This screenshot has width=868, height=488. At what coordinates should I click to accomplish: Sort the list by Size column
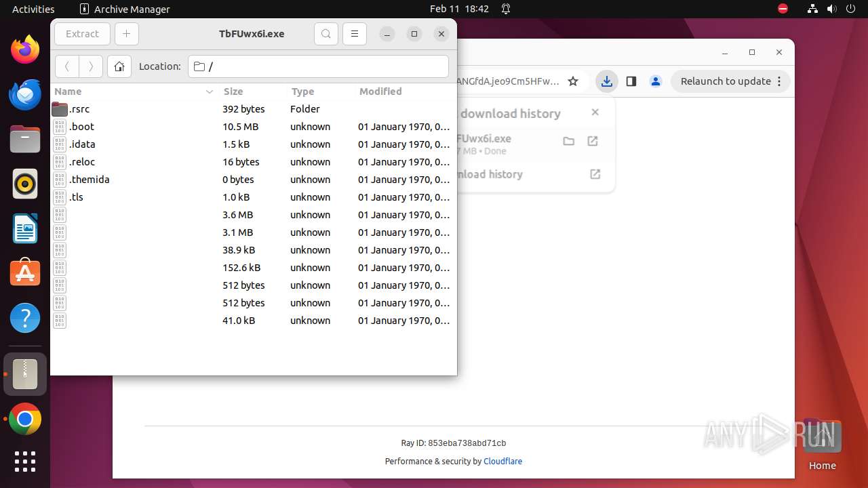[252, 91]
